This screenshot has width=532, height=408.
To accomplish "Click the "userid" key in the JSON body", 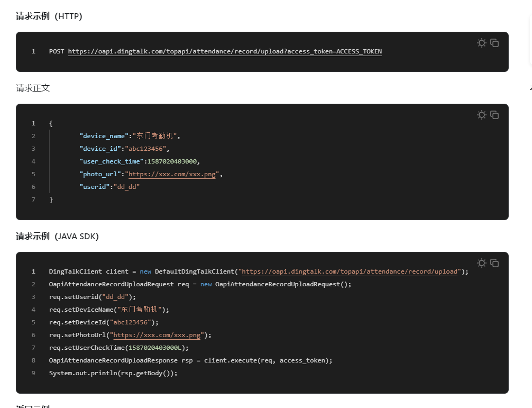I will pyautogui.click(x=94, y=187).
